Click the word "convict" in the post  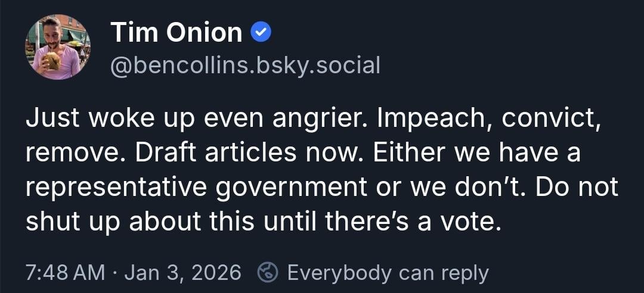[x=549, y=121]
